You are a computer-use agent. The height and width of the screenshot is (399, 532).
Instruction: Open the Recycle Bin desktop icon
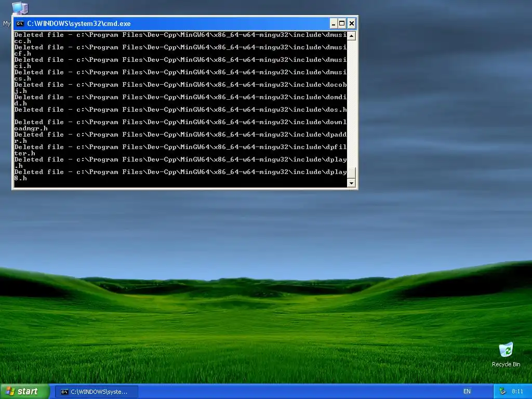tap(506, 350)
